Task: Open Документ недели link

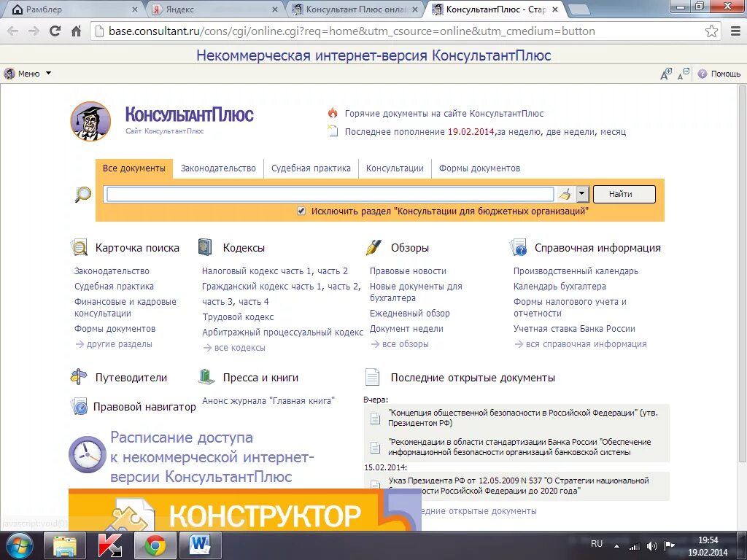Action: 406,329
